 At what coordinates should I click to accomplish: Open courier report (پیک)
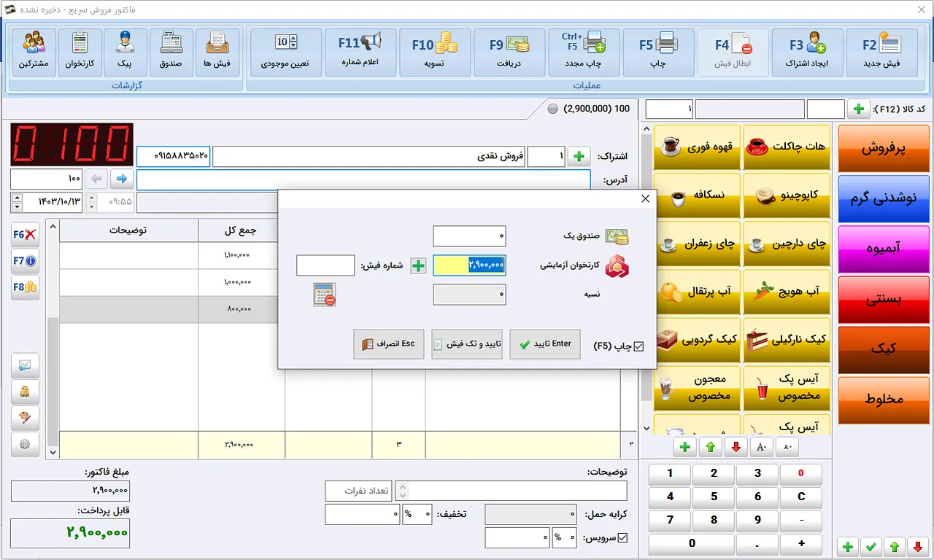[126, 52]
